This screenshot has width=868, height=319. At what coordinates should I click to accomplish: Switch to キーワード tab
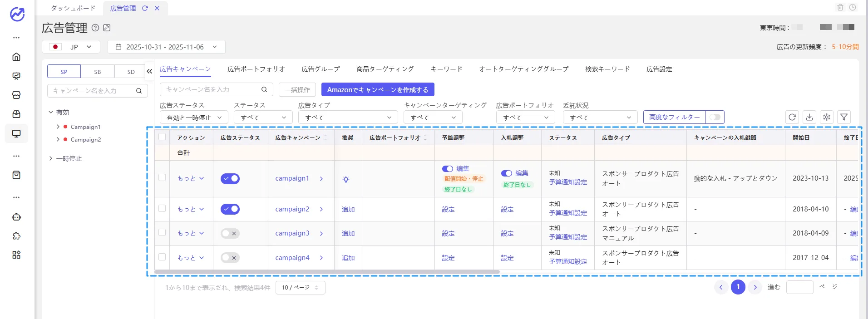point(446,69)
